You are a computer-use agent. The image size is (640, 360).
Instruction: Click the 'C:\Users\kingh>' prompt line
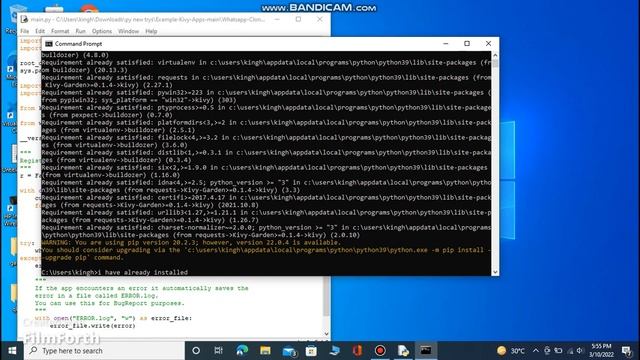[115, 272]
